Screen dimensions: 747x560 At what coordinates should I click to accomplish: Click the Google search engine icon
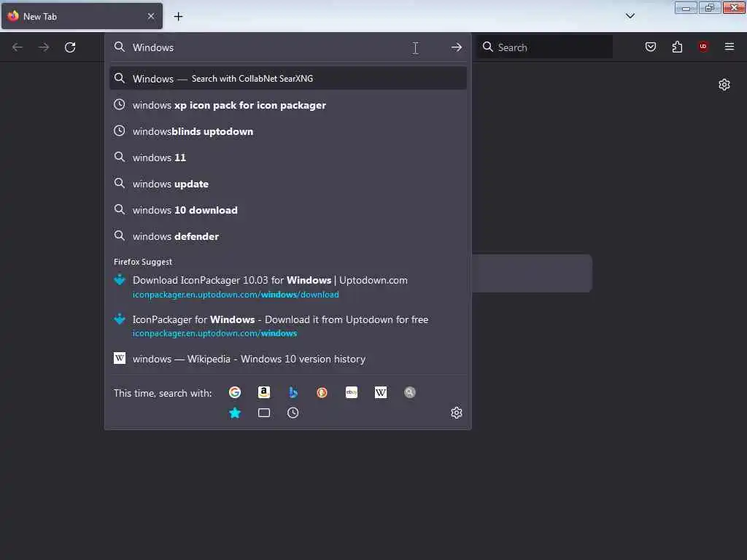pos(234,392)
